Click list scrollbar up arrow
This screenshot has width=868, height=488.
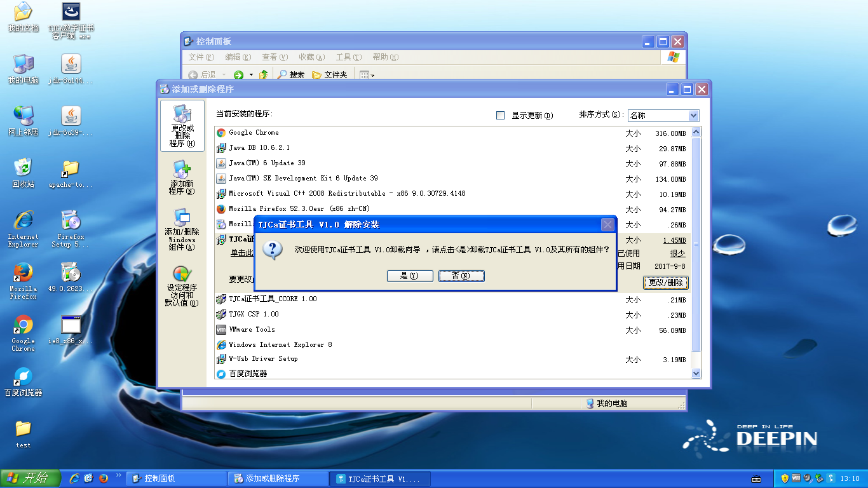tap(695, 132)
